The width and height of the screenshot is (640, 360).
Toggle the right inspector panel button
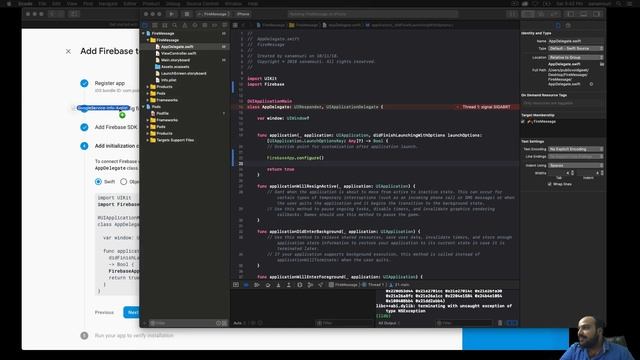(596, 14)
